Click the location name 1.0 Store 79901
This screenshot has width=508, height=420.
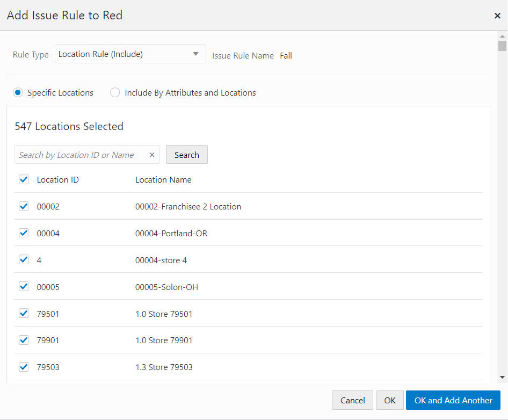coord(164,341)
